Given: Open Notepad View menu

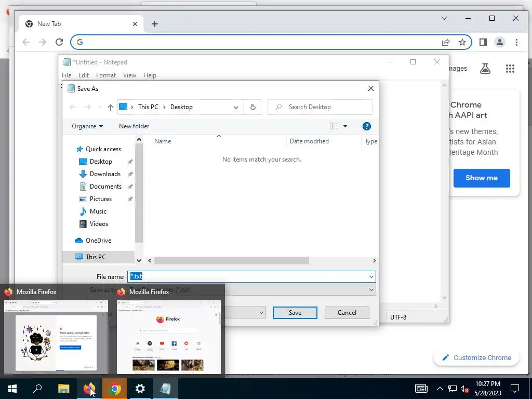Looking at the screenshot, I should tap(129, 75).
